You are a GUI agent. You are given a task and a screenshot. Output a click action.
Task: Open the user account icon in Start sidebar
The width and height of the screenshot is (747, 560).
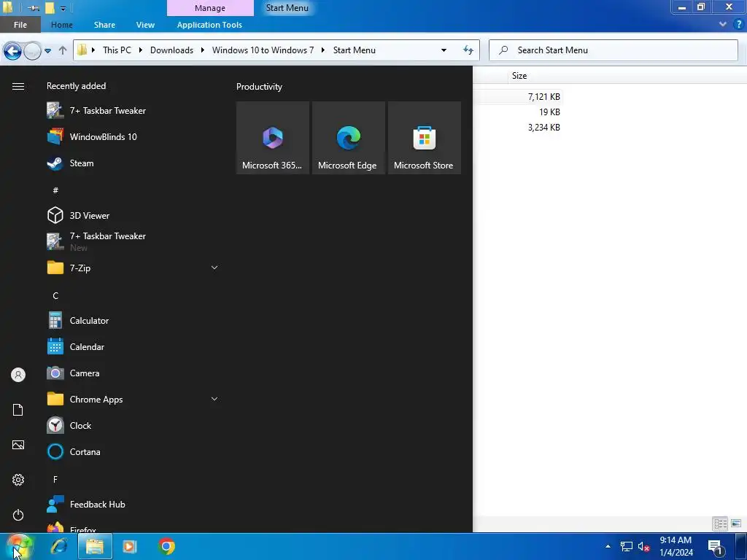18,375
